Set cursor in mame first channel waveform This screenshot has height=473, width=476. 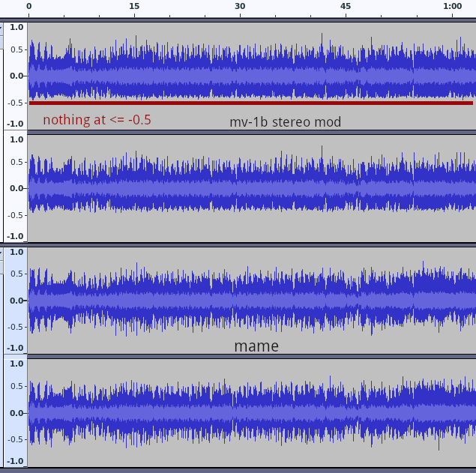[x=252, y=301]
